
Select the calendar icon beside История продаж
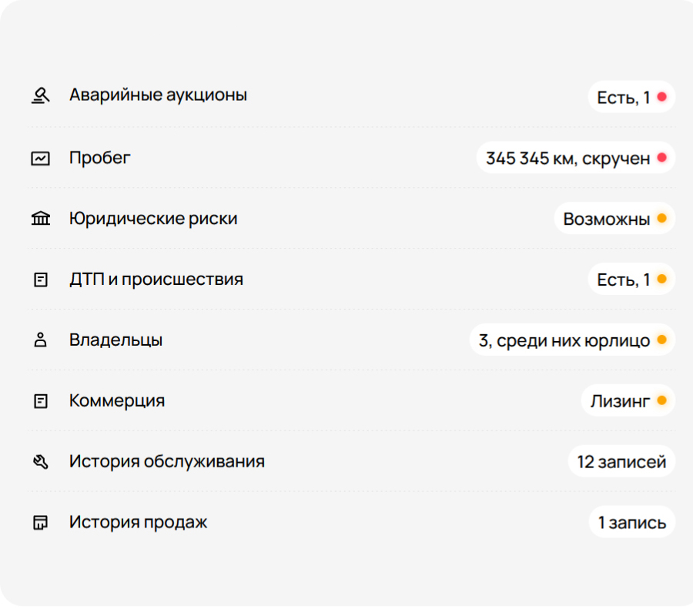tap(40, 521)
